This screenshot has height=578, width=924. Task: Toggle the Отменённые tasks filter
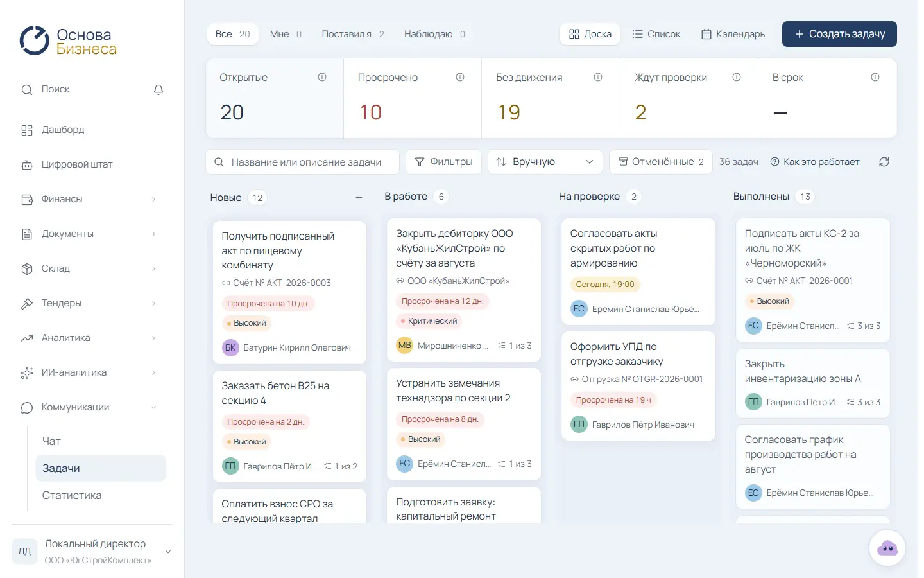[x=661, y=162]
